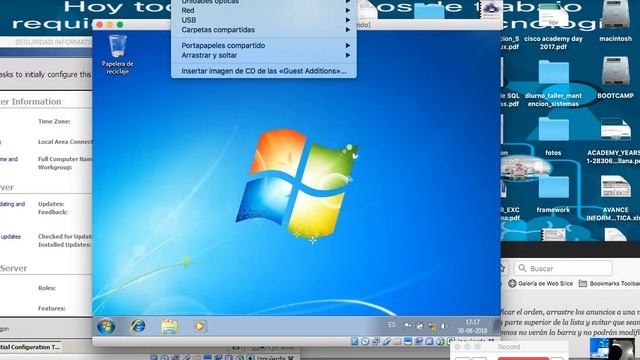Open the Bookmarks Toolbar folder

point(609,283)
